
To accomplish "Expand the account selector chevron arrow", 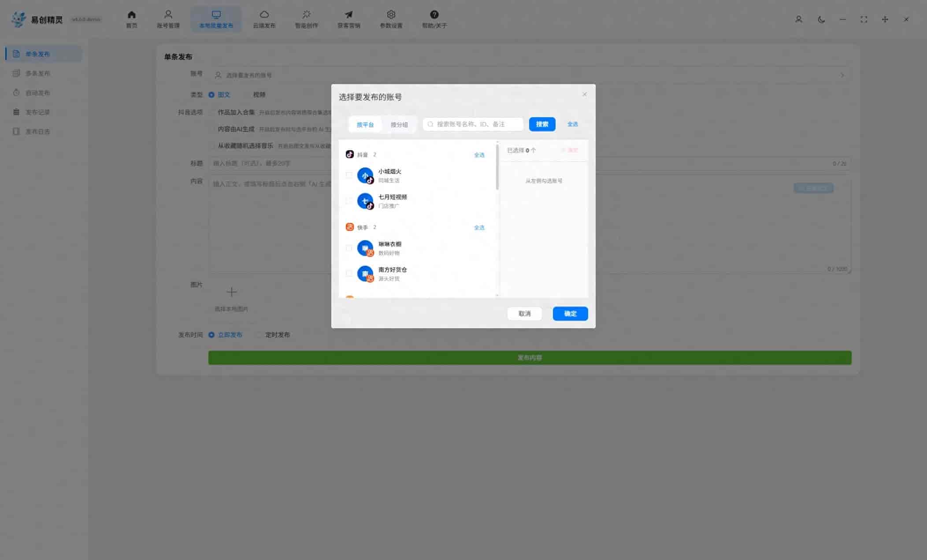I will pos(842,75).
